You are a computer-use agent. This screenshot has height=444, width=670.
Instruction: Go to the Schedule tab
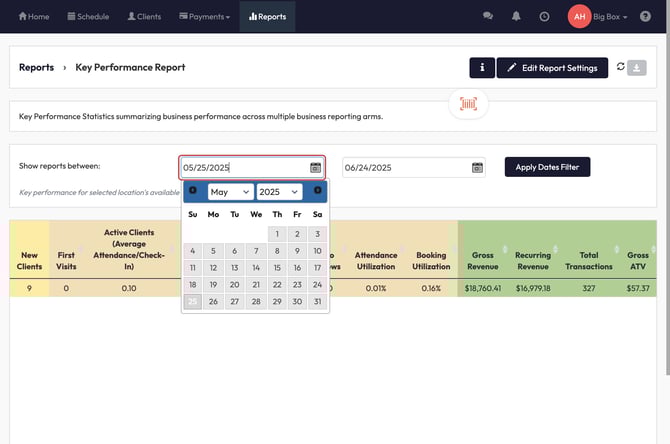(x=88, y=17)
